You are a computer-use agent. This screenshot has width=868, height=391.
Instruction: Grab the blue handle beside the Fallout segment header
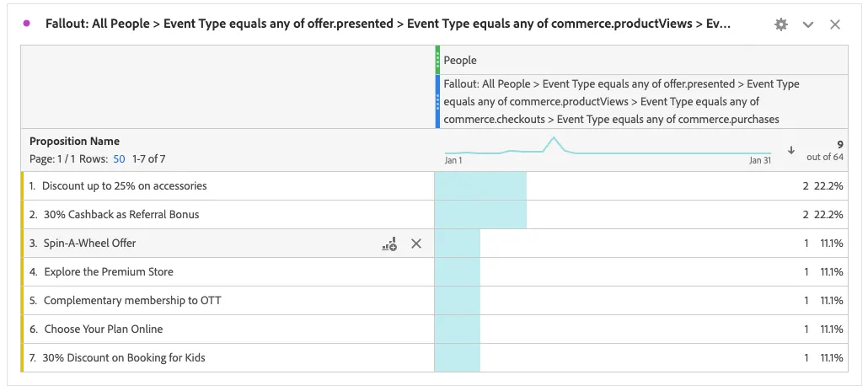tap(437, 102)
